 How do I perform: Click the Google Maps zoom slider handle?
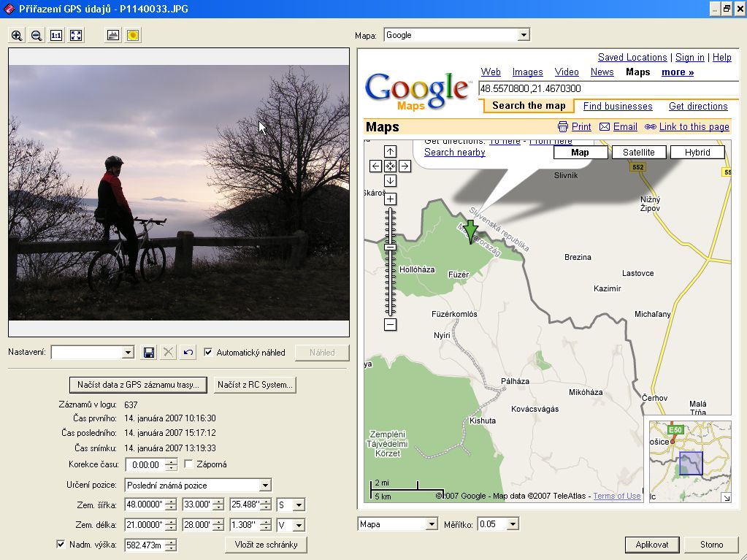390,248
